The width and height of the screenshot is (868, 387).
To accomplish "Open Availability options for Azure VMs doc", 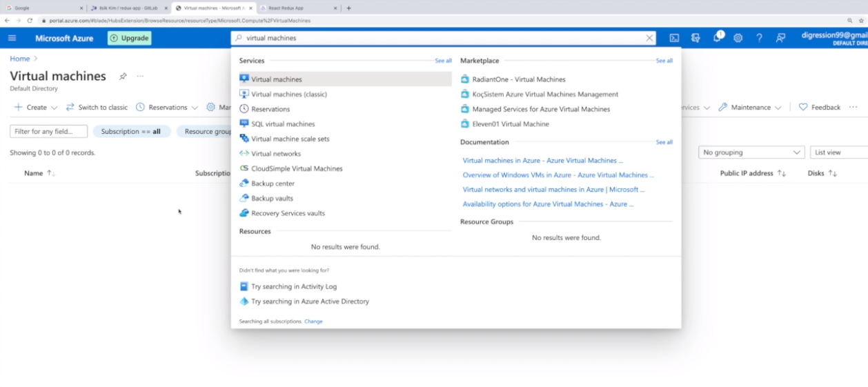I will click(548, 204).
